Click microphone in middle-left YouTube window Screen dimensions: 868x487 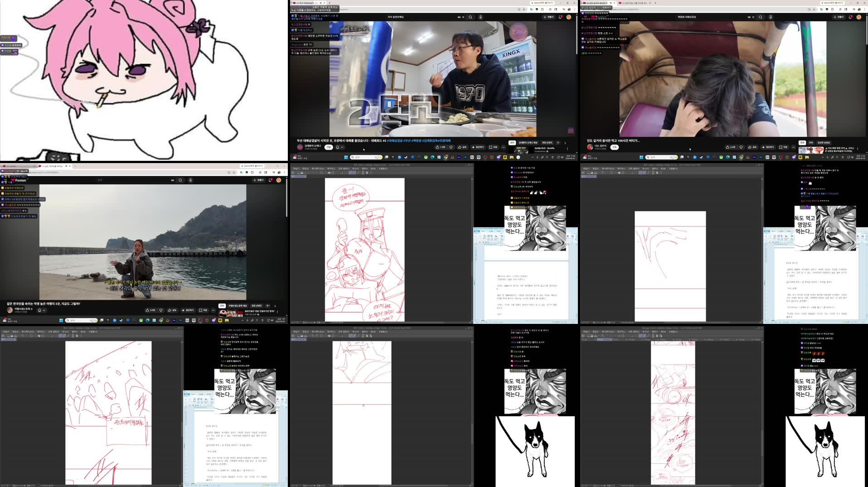tap(190, 180)
